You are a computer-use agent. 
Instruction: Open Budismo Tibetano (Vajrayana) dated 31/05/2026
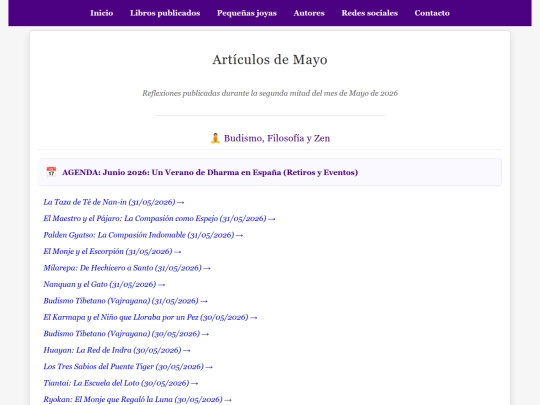tap(125, 301)
